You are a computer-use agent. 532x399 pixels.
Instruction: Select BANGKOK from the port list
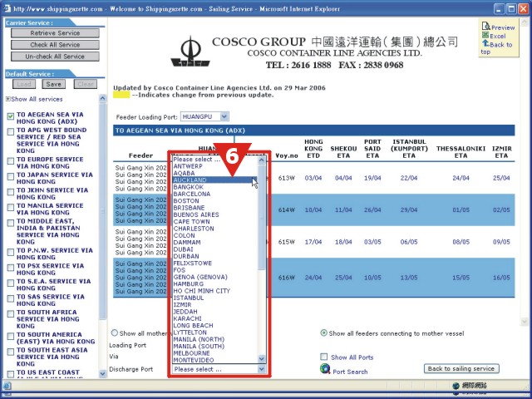tap(215, 187)
